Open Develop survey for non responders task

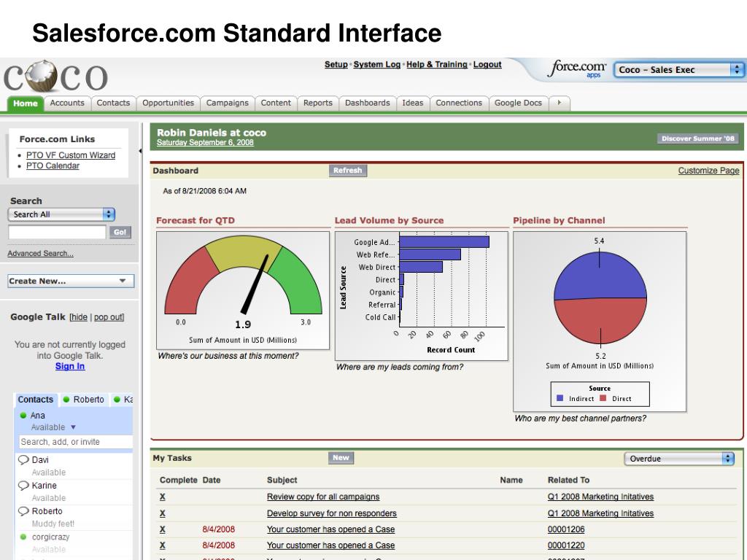(332, 513)
